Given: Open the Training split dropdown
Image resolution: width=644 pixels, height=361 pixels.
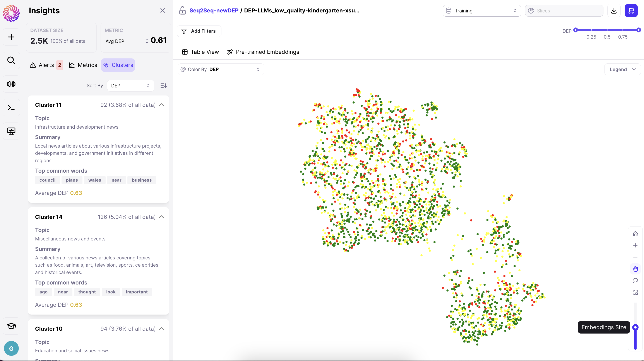Looking at the screenshot, I should [481, 11].
